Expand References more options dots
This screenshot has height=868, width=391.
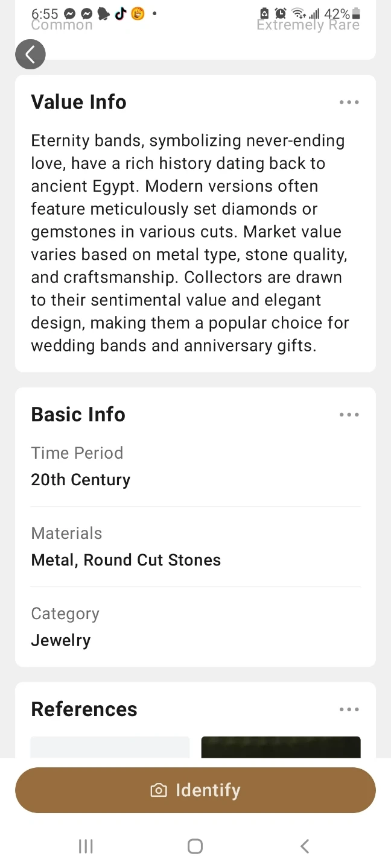tap(349, 709)
